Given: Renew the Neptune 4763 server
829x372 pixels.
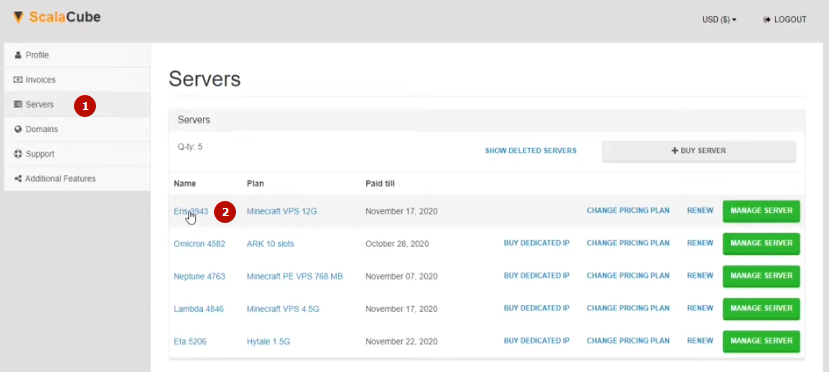Looking at the screenshot, I should pyautogui.click(x=700, y=275).
